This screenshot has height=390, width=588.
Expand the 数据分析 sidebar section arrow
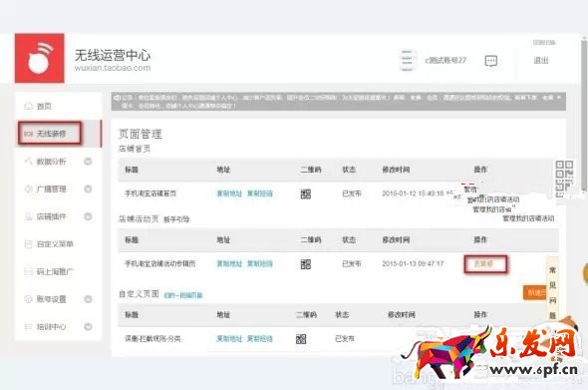[88, 162]
